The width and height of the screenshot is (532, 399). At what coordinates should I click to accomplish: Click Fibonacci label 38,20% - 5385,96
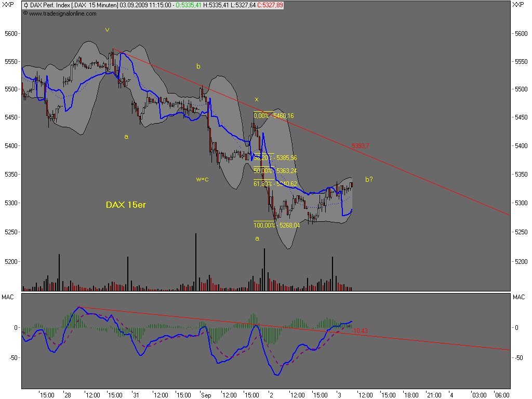pos(275,158)
